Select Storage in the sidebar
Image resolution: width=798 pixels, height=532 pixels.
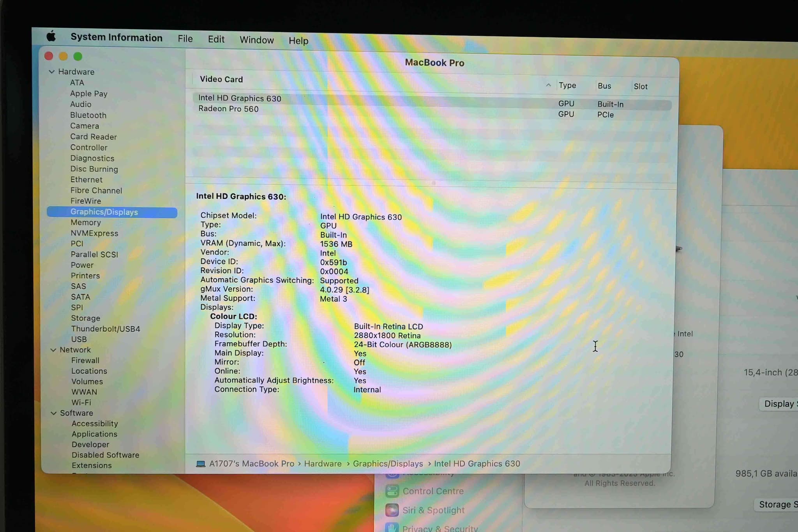pos(86,318)
